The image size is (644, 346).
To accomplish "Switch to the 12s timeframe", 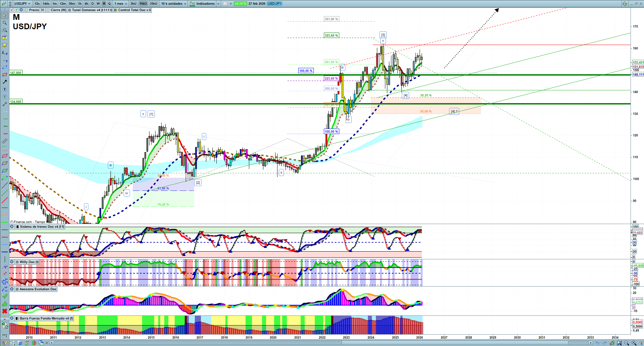I will pyautogui.click(x=37, y=4).
